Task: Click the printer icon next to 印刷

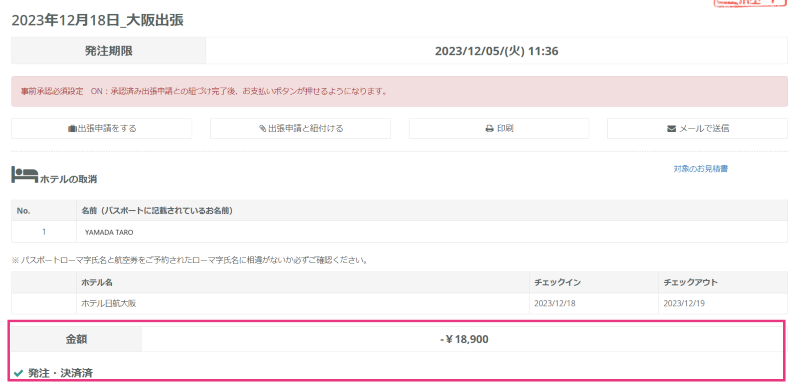Action: [x=489, y=129]
